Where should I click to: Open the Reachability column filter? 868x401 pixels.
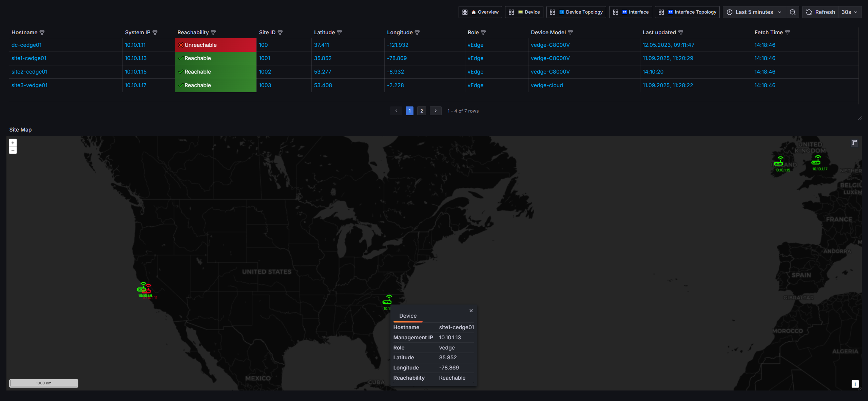click(x=213, y=33)
